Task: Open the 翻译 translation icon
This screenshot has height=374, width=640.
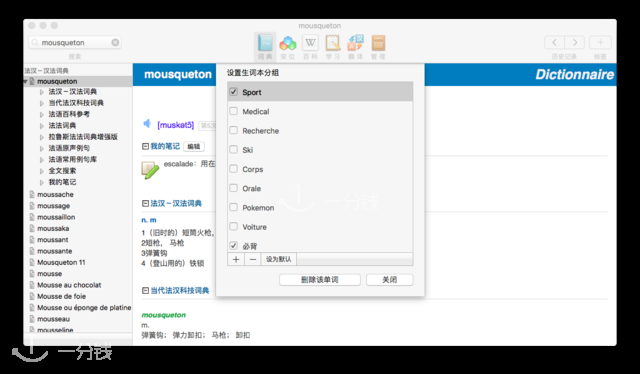Action: tap(356, 43)
